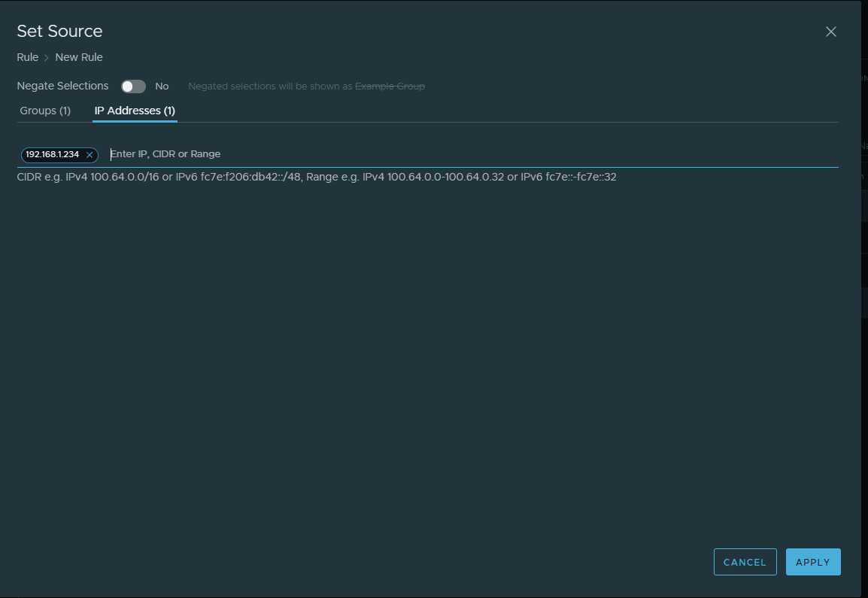Image resolution: width=868 pixels, height=598 pixels.
Task: Click the IPv6 fc7e::-fc7e::32 range example
Action: click(569, 178)
